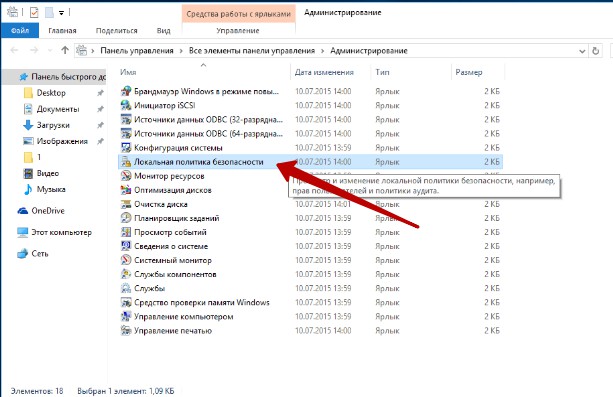This screenshot has height=397, width=613.
Task: Select the Системный монитор icon
Action: click(126, 260)
